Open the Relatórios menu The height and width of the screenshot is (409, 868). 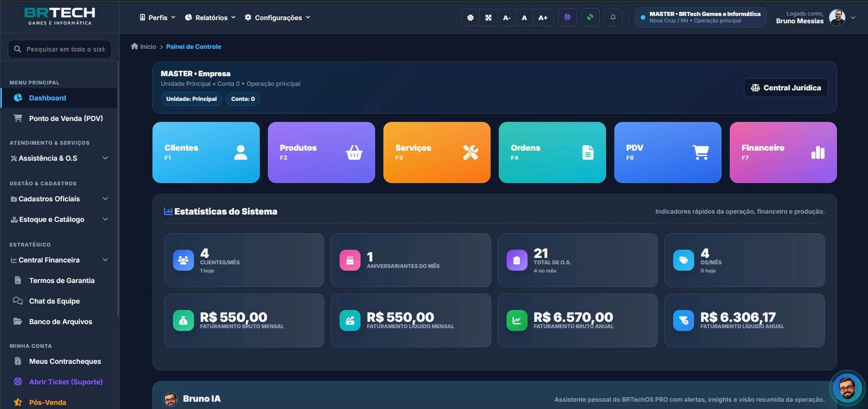click(210, 17)
